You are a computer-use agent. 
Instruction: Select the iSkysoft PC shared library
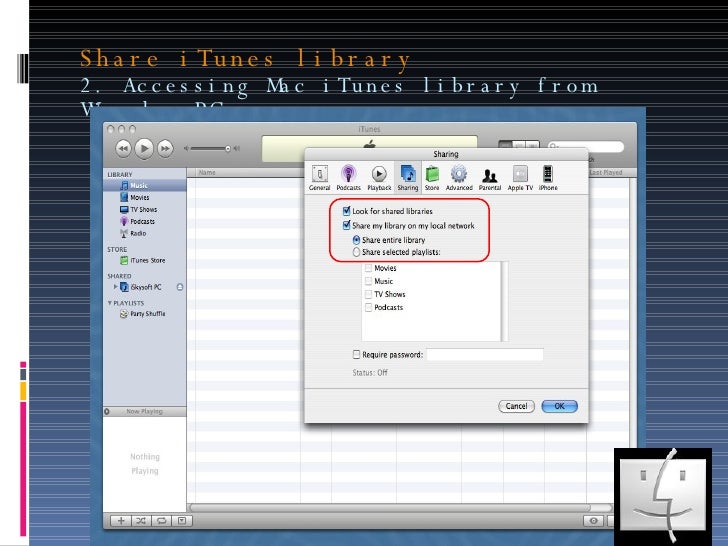tap(146, 287)
